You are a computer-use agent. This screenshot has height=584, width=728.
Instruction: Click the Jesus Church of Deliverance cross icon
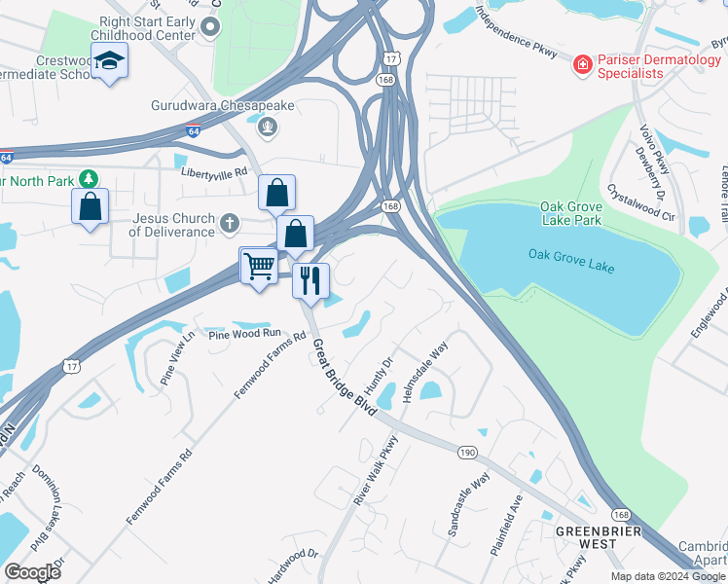[230, 223]
